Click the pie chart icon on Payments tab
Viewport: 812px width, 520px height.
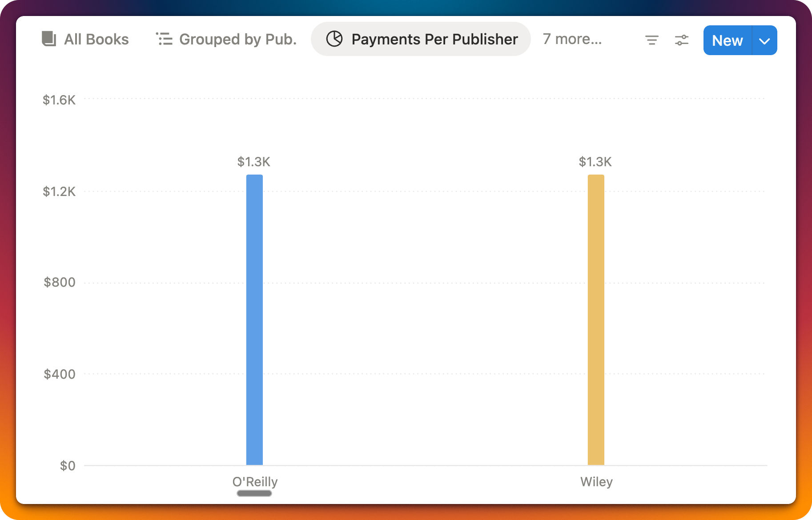click(x=334, y=39)
